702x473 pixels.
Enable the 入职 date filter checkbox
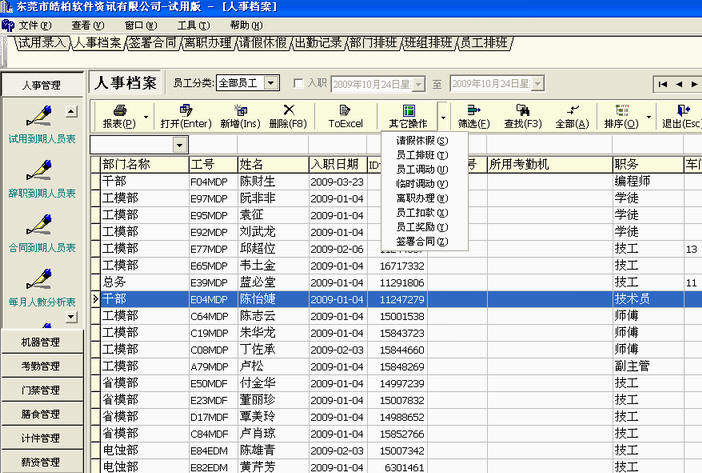point(298,83)
